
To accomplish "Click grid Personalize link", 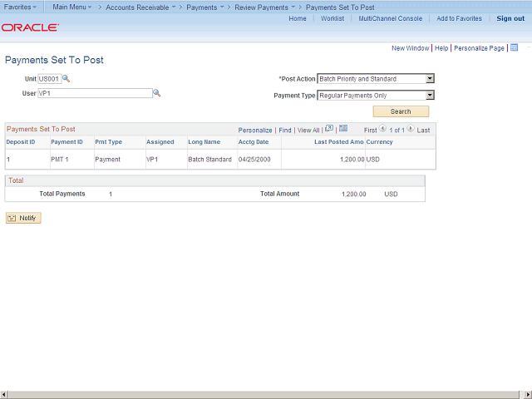I will tap(255, 131).
